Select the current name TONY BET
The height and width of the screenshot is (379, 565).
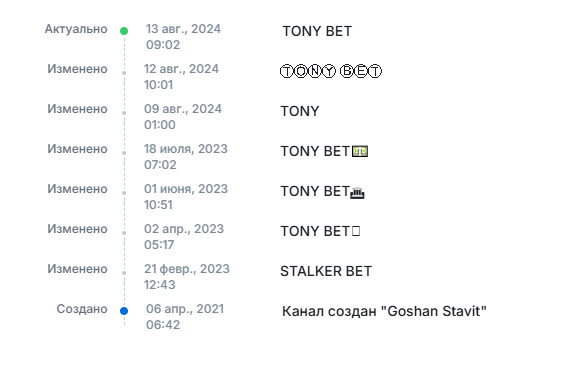[317, 31]
